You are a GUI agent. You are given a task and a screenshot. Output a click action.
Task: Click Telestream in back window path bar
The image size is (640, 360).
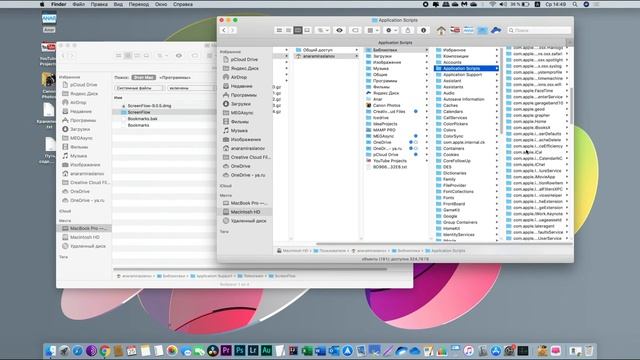[251, 276]
